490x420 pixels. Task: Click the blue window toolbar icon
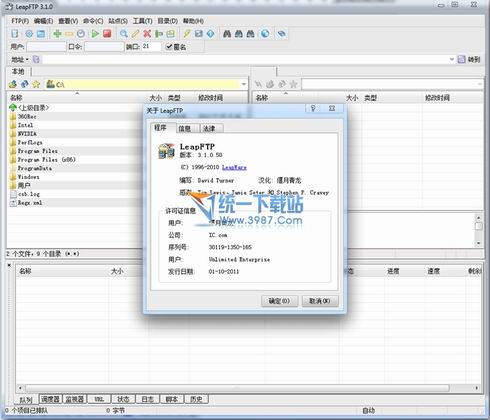point(41,34)
